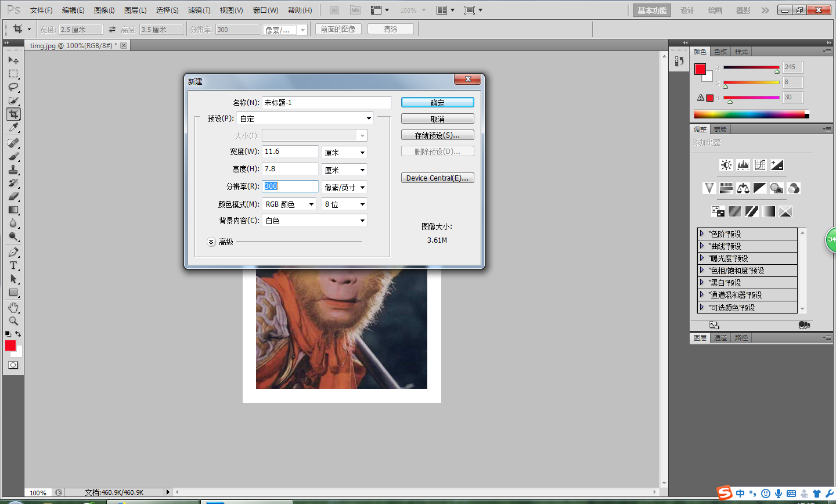Swap foreground and background colors

pos(19,334)
